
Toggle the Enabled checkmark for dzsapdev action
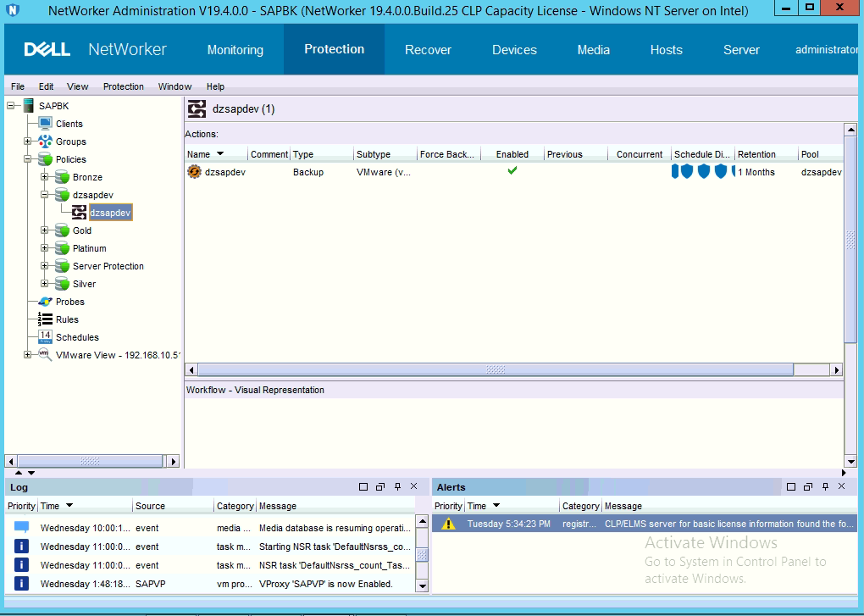512,171
